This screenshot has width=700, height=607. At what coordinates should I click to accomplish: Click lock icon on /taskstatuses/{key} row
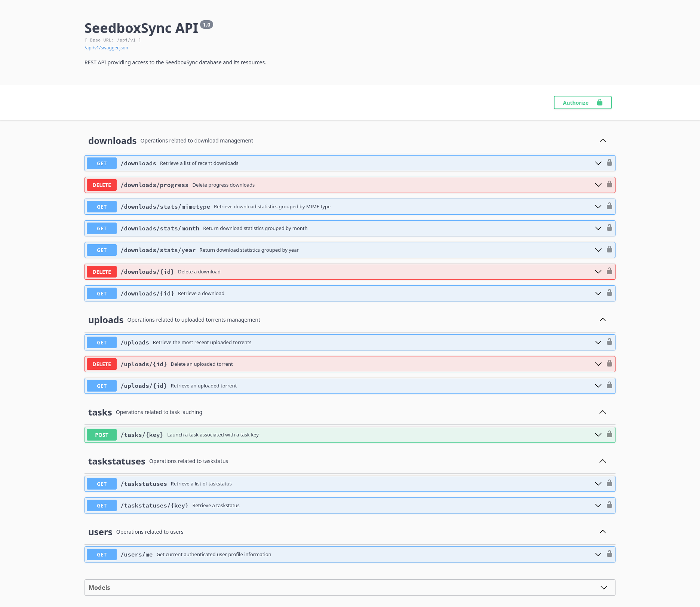coord(610,505)
